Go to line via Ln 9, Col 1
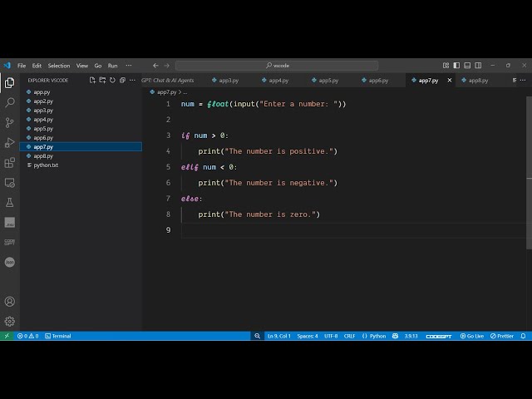The height and width of the screenshot is (399, 532). pyautogui.click(x=279, y=336)
